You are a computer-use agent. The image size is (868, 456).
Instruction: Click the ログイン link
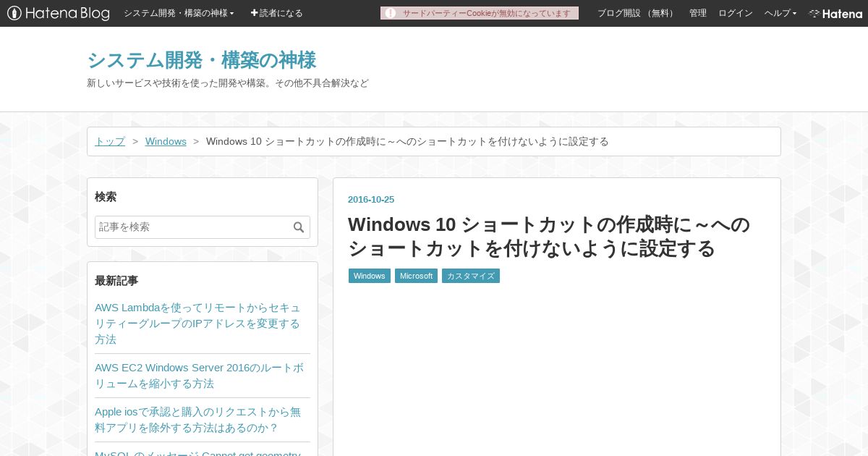736,13
